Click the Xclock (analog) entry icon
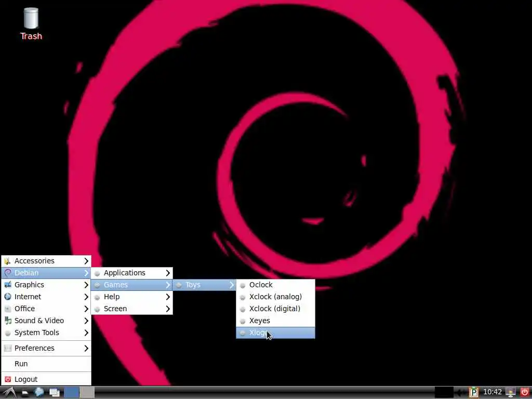 click(243, 297)
